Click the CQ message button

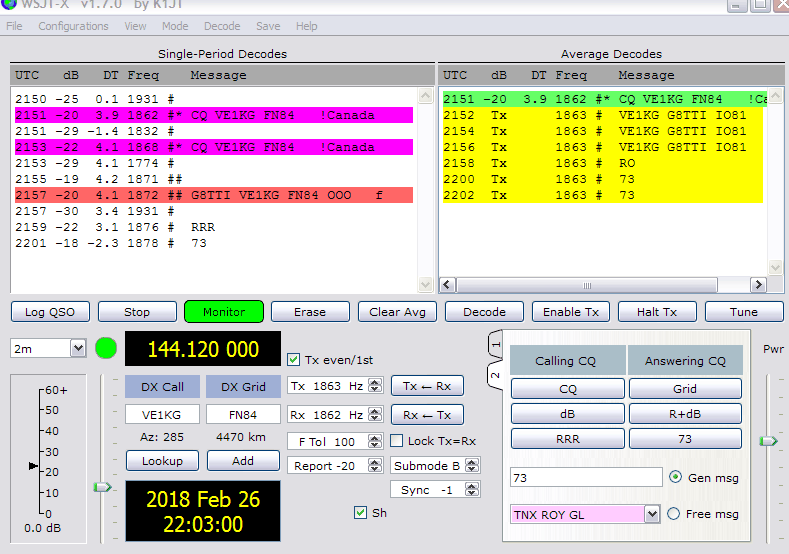[568, 389]
